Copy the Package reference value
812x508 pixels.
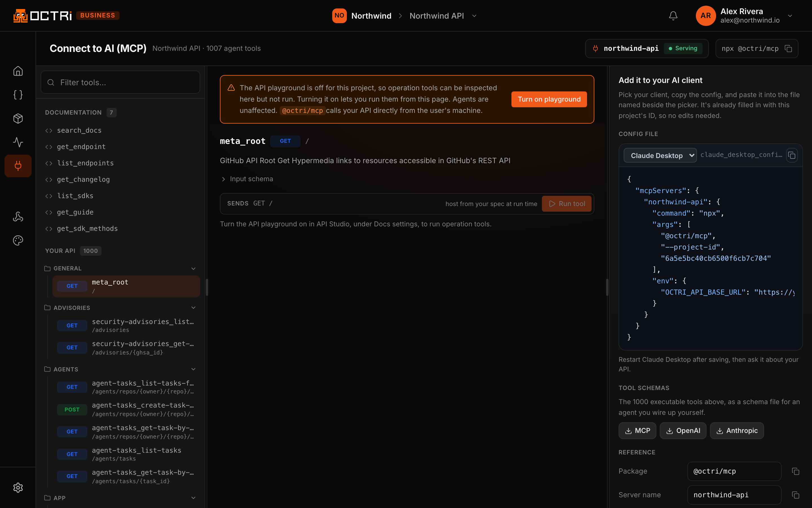coord(796,471)
